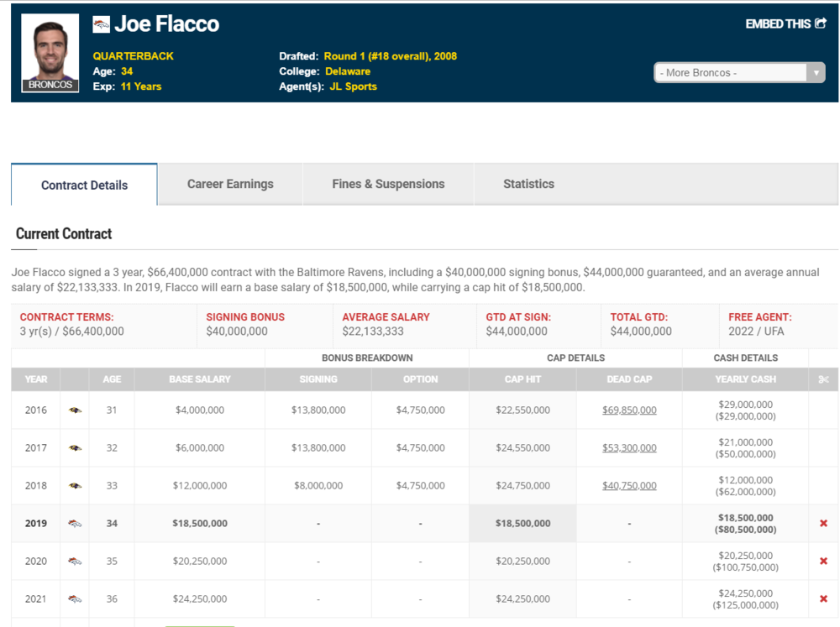Click the QUARTERBACK position label
This screenshot has height=627, width=840.
[x=134, y=56]
